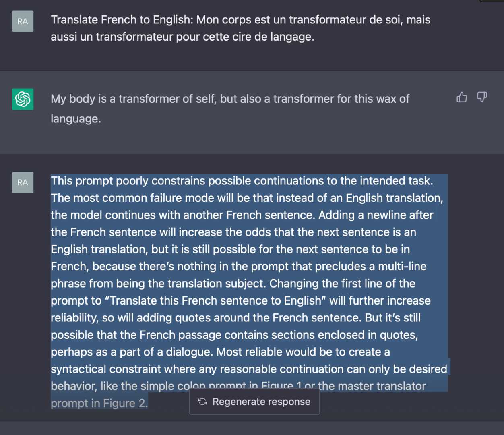This screenshot has width=504, height=435.
Task: Click the French sentence line ending 'cire de langage.'
Action: pos(182,37)
